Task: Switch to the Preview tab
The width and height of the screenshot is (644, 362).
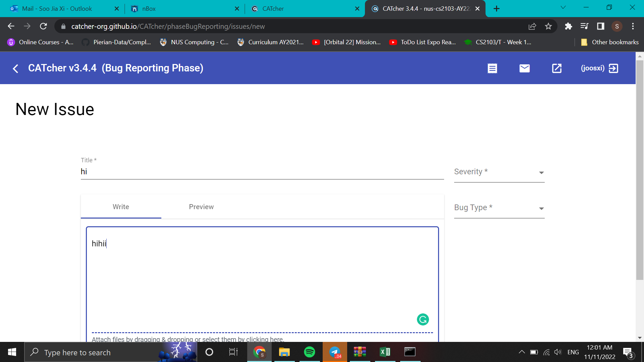Action: [201, 207]
